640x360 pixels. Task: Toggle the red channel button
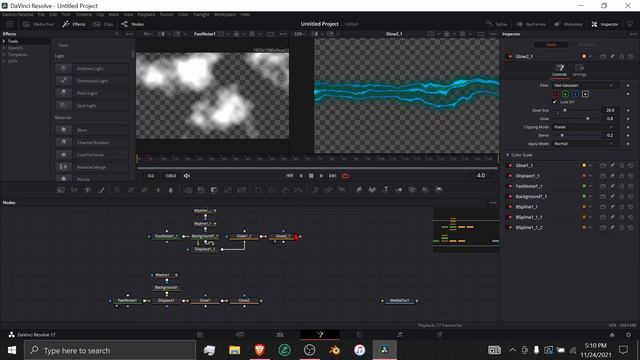coord(555,94)
